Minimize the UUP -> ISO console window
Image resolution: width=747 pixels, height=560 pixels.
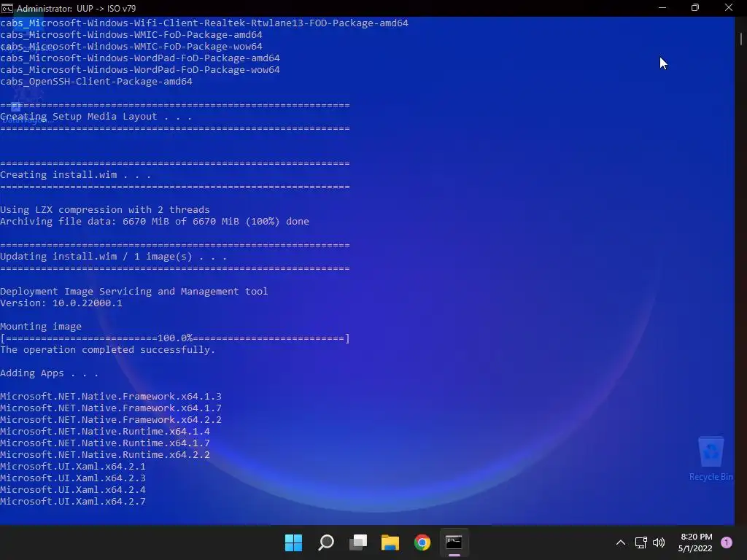pyautogui.click(x=662, y=7)
